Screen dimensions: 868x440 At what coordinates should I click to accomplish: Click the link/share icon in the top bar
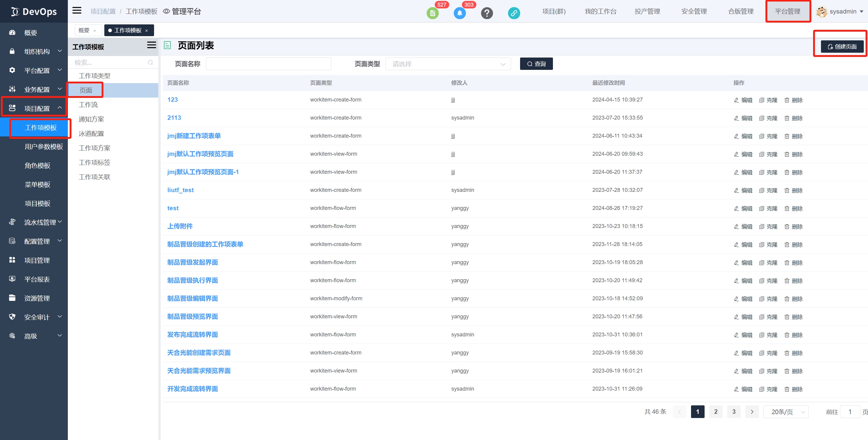514,13
